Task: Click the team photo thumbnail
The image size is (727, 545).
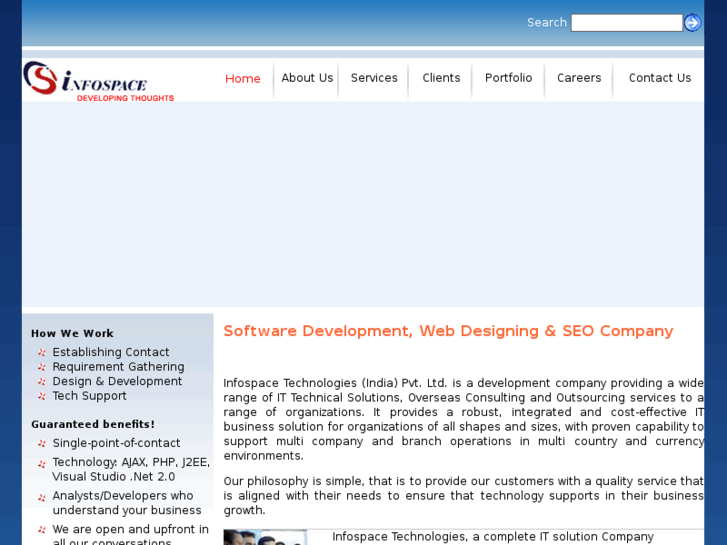Action: pos(265,537)
